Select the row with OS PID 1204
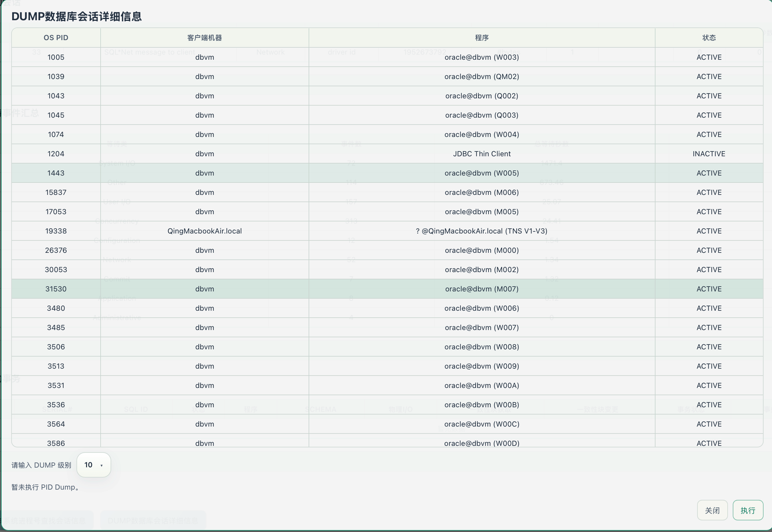The image size is (772, 532). 387,154
